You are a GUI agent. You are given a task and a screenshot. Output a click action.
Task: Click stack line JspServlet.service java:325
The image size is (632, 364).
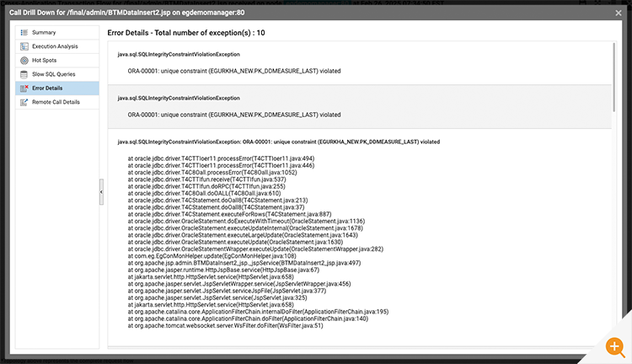coord(217,298)
